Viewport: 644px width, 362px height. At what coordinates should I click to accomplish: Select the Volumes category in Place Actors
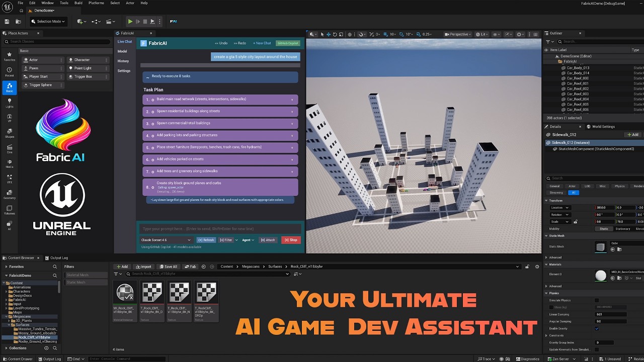click(9, 210)
